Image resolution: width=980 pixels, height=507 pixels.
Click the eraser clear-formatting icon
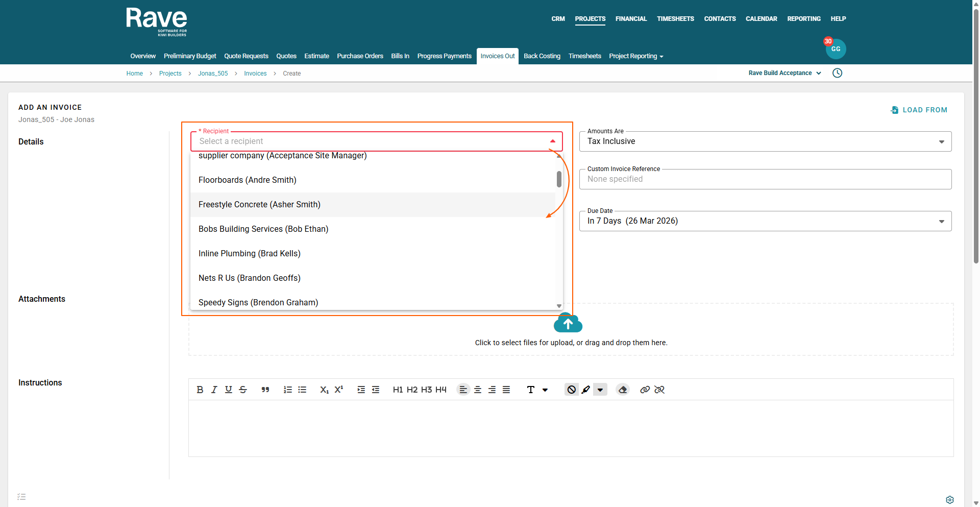coord(623,390)
